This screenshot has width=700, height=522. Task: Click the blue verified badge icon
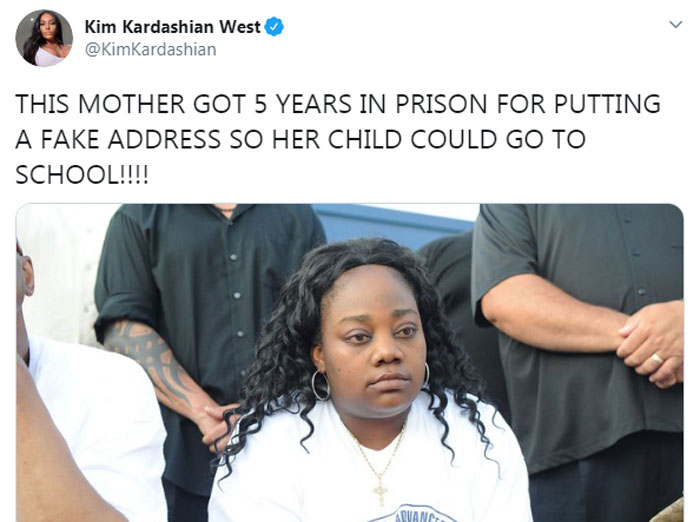click(274, 27)
